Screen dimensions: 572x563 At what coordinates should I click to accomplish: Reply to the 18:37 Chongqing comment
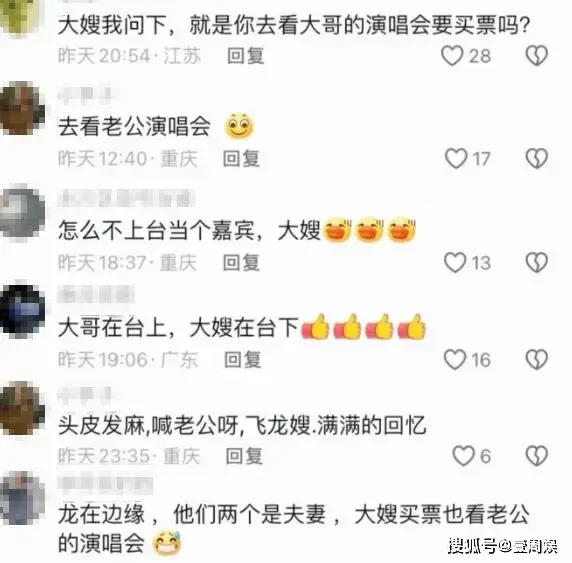coord(241,262)
